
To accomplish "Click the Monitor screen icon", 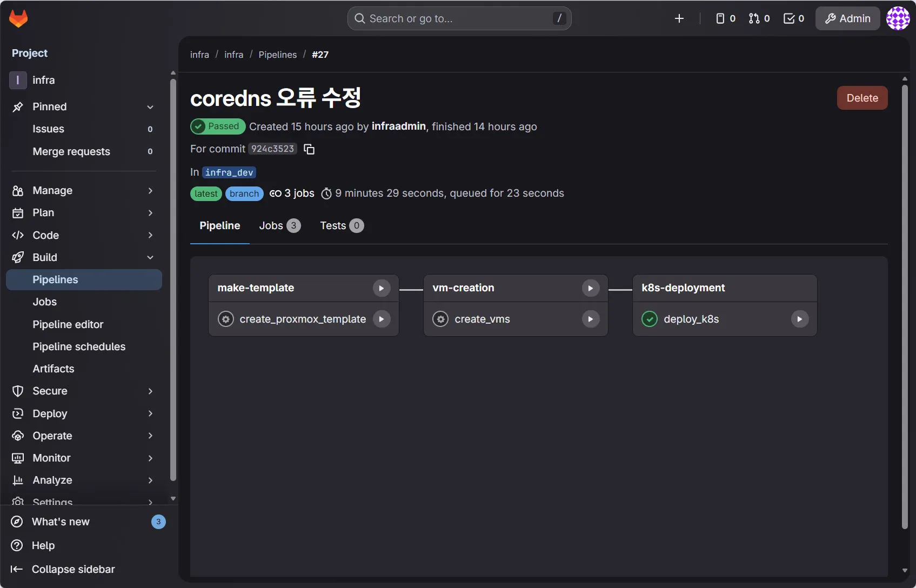I will (18, 458).
